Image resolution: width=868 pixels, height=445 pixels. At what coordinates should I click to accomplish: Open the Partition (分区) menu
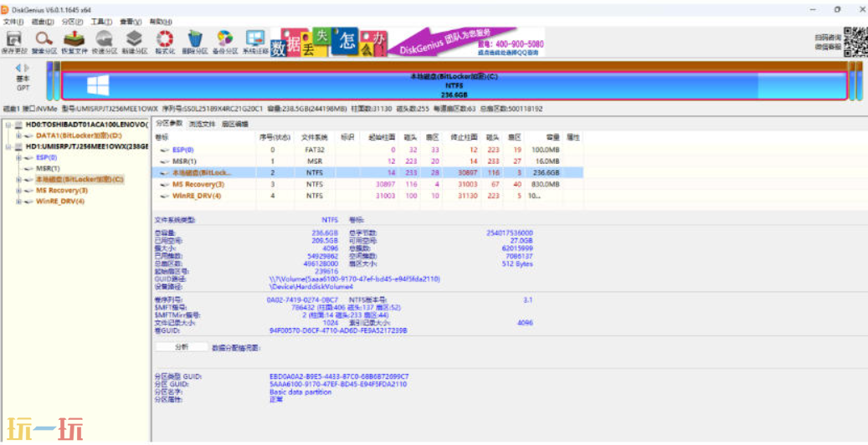[x=73, y=22]
